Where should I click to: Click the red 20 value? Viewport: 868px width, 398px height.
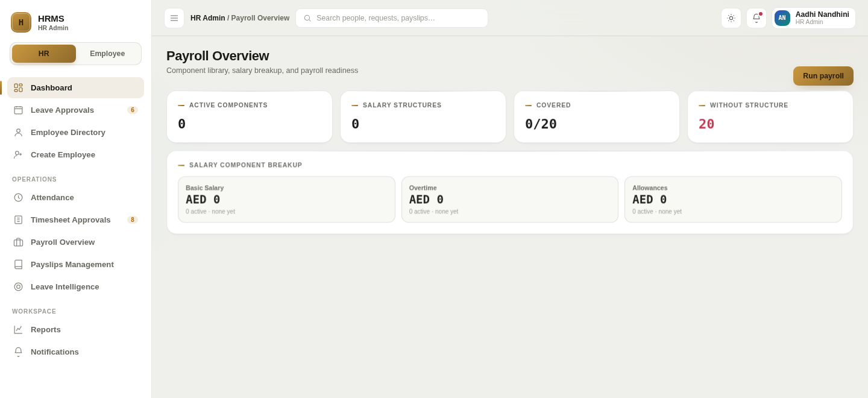click(x=706, y=124)
